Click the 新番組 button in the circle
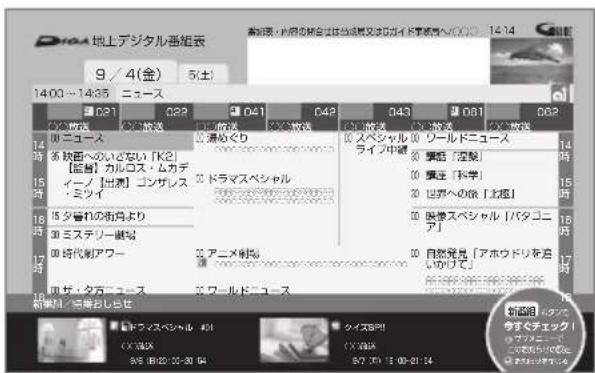This screenshot has width=595, height=373. (522, 312)
